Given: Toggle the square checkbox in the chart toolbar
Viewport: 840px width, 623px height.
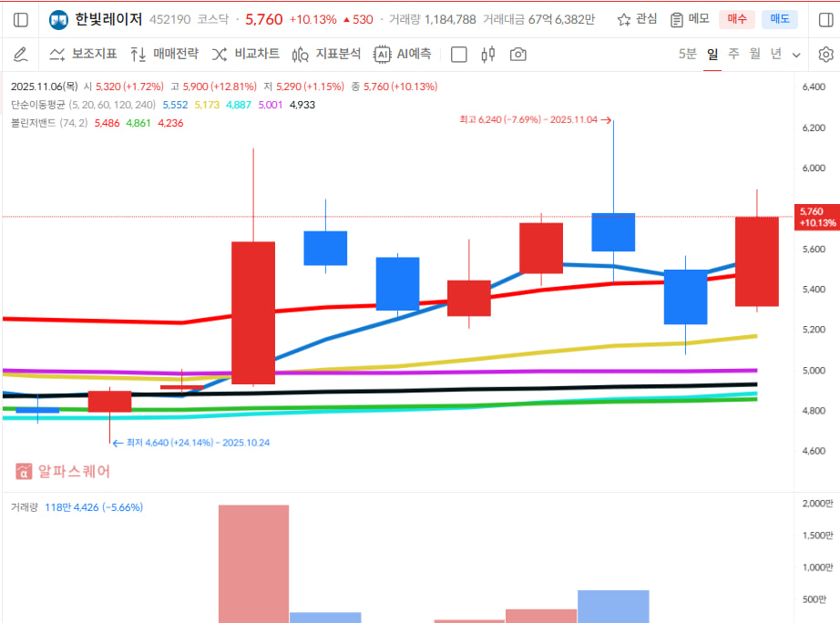Looking at the screenshot, I should click(459, 55).
